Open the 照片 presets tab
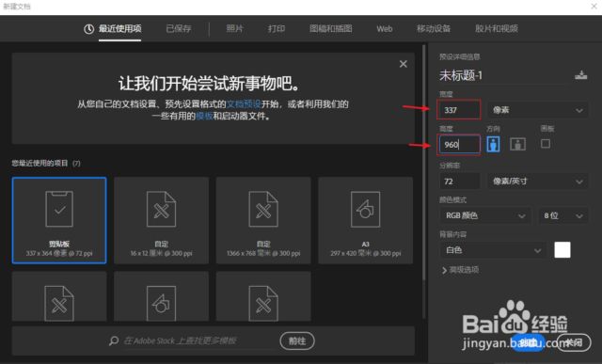 [x=234, y=29]
